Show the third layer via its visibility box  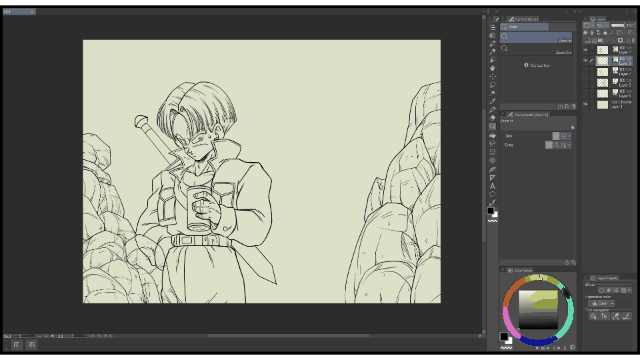(586, 72)
